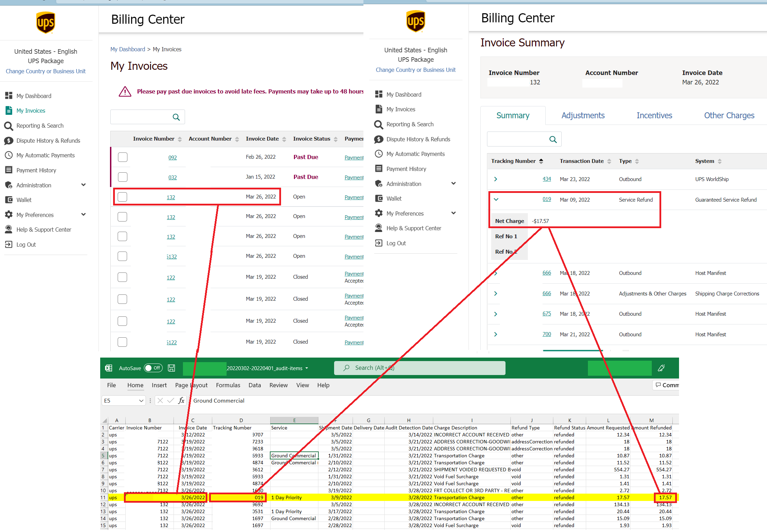Click the Dispute History & Refunds dollar icon
The height and width of the screenshot is (532, 767).
pos(9,141)
